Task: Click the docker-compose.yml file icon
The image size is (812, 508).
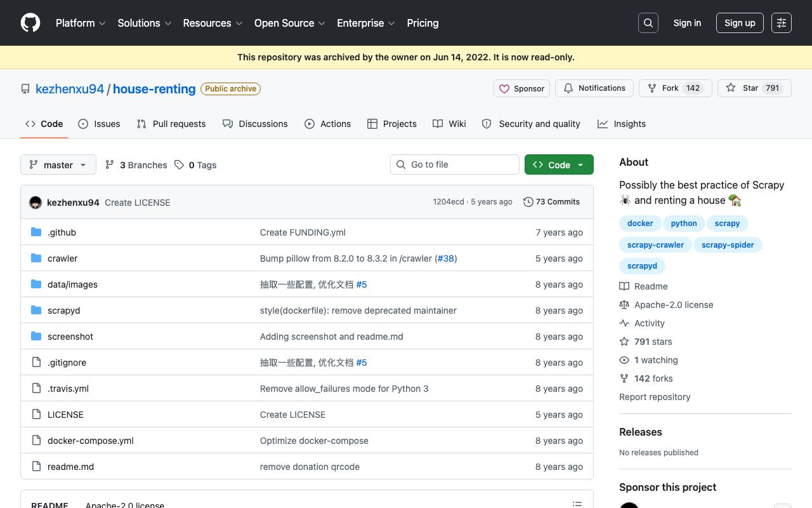Action: 36,441
